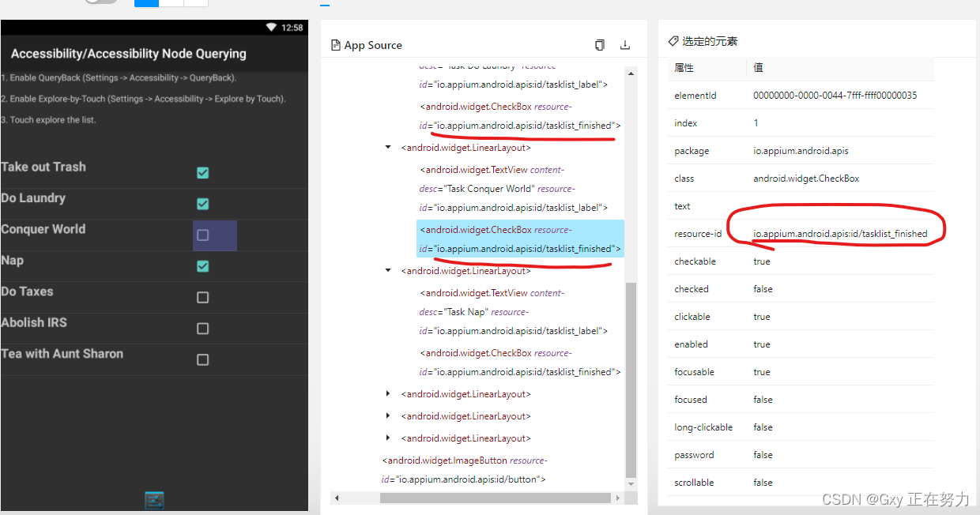Image resolution: width=980 pixels, height=515 pixels.
Task: Expand the first collapsed LinearLayout node
Action: (x=387, y=393)
